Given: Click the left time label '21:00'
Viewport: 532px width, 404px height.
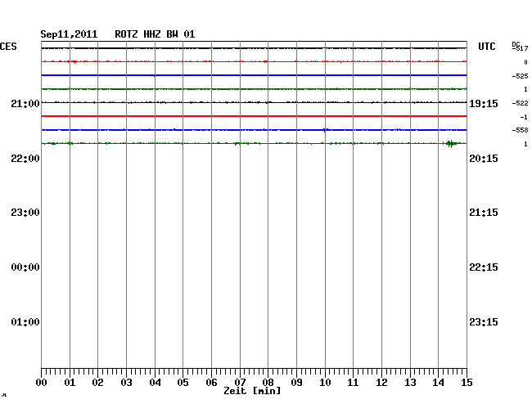Looking at the screenshot, I should point(25,103).
